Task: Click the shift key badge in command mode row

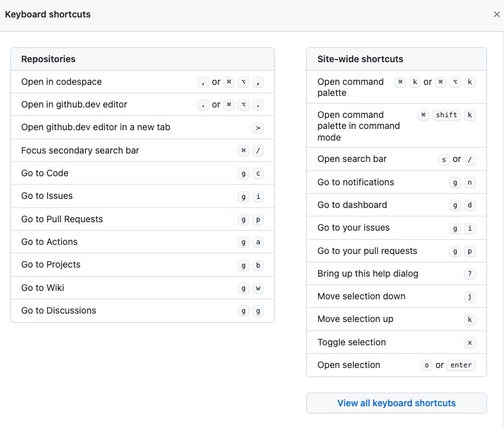Action: [446, 115]
